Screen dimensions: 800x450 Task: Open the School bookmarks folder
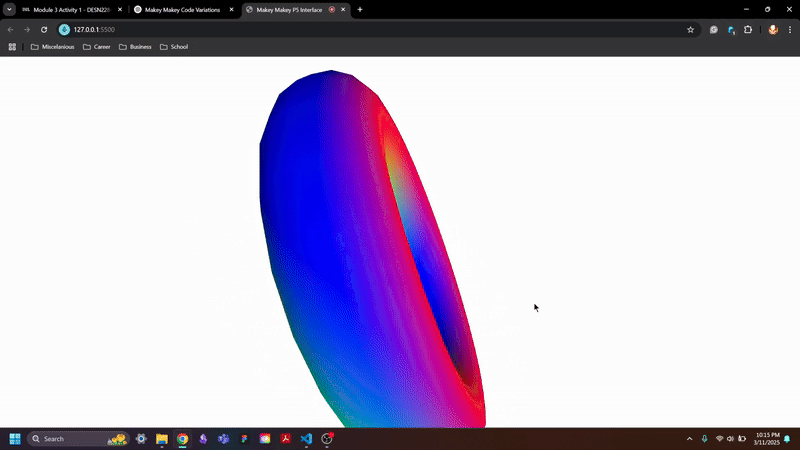(174, 47)
